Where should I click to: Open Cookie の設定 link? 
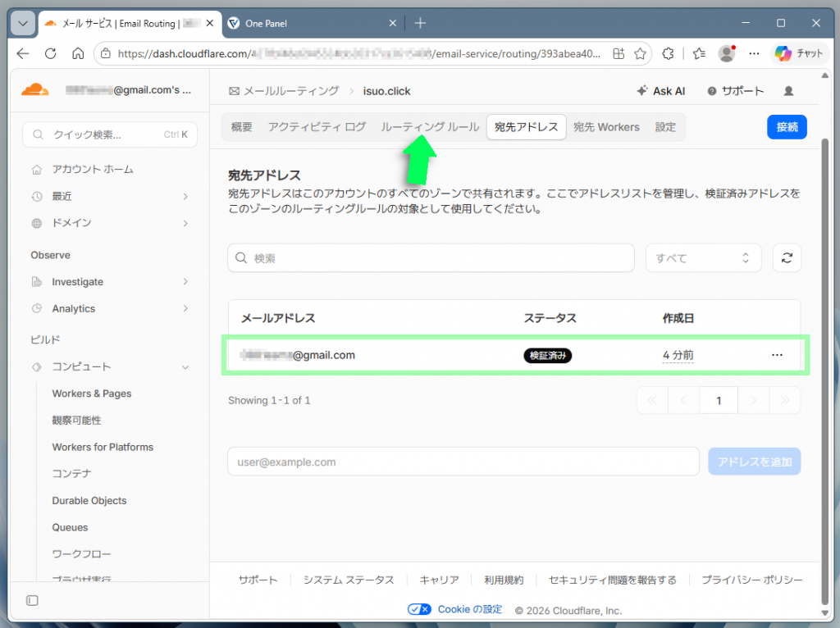pyautogui.click(x=470, y=609)
